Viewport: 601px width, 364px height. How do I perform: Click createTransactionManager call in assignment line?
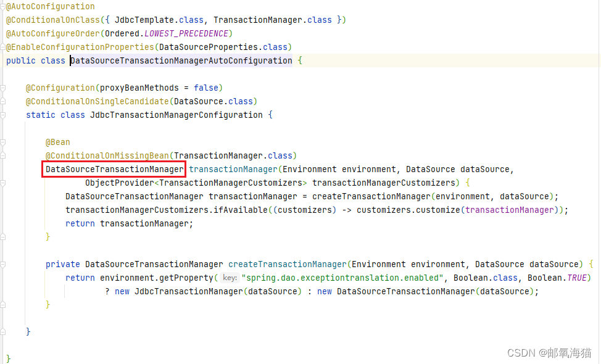coord(371,197)
